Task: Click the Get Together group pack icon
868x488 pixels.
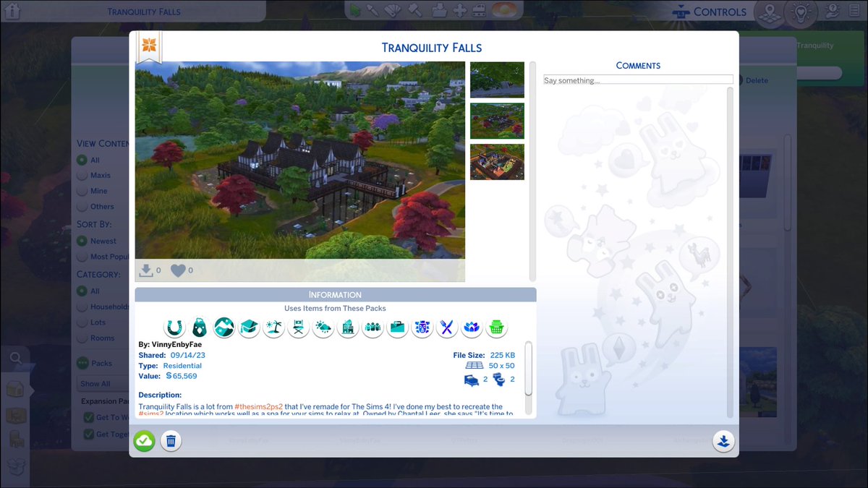Action: 373,328
